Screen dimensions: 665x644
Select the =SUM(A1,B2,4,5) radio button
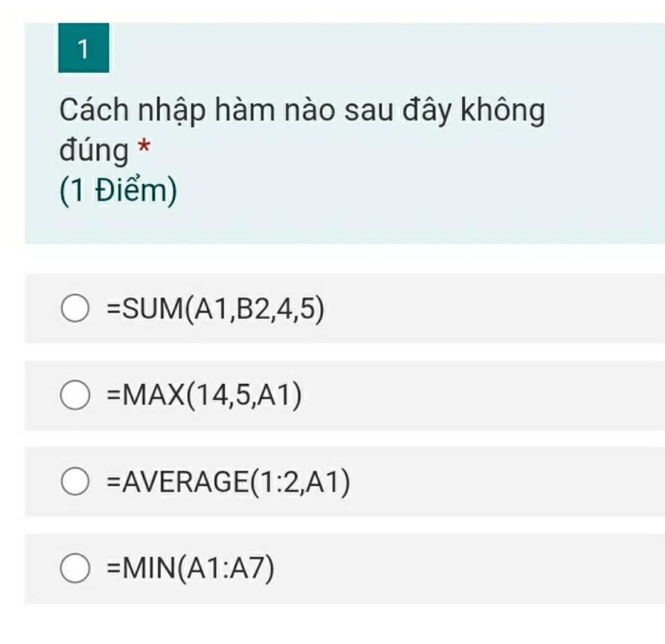(x=75, y=309)
